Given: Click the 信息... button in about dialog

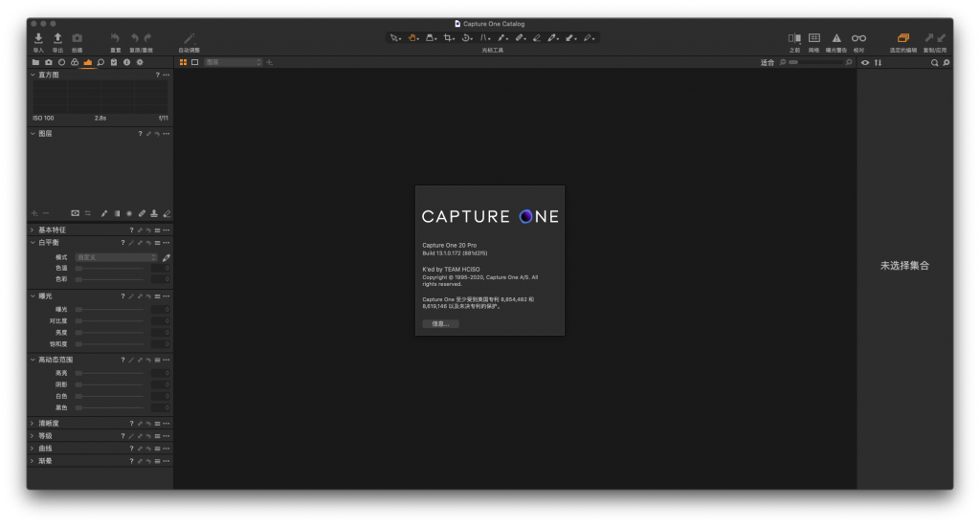Looking at the screenshot, I should 440,324.
